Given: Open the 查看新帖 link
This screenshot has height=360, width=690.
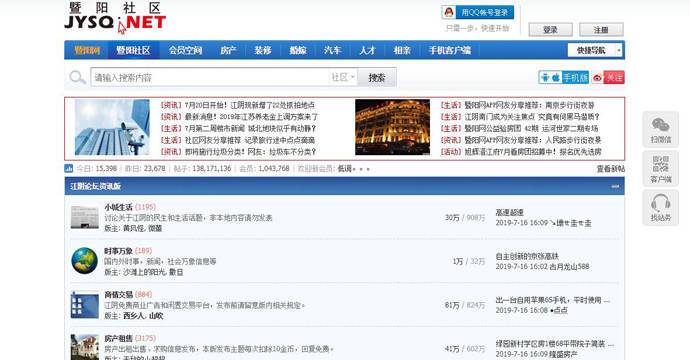Looking at the screenshot, I should click(x=610, y=169).
